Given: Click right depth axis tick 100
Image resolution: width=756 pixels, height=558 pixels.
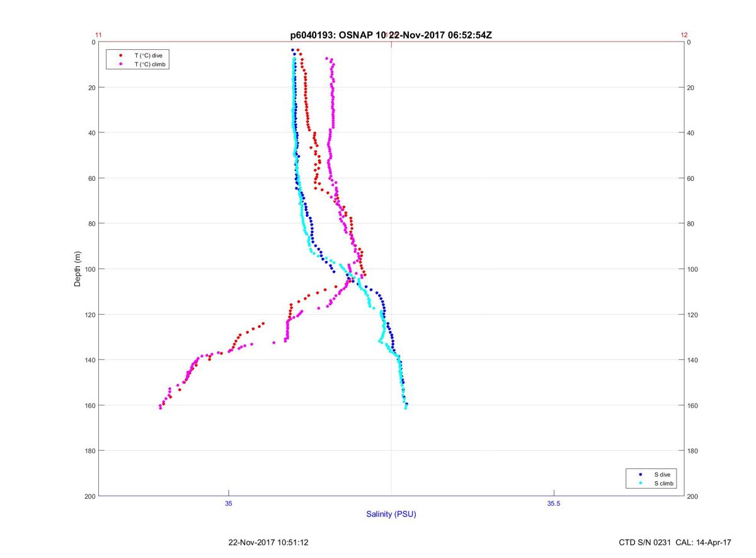Looking at the screenshot, I should (x=693, y=269).
